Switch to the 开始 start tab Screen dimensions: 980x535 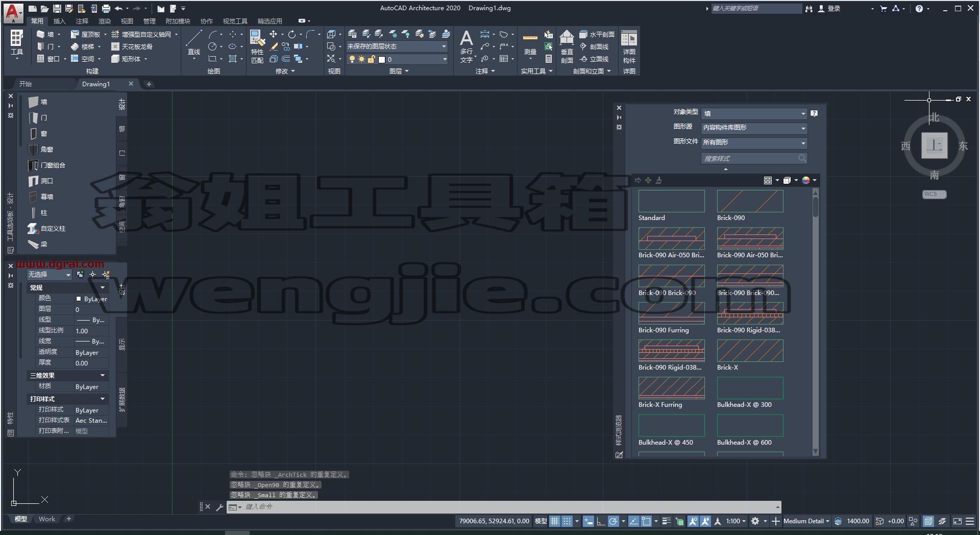(26, 84)
